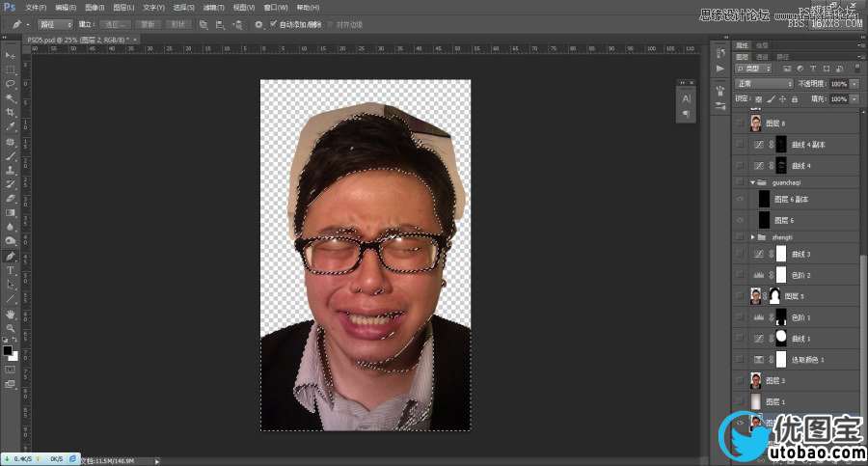Screen dimensions: 868x466
Task: Select the Healing Brush tool
Action: click(x=10, y=142)
